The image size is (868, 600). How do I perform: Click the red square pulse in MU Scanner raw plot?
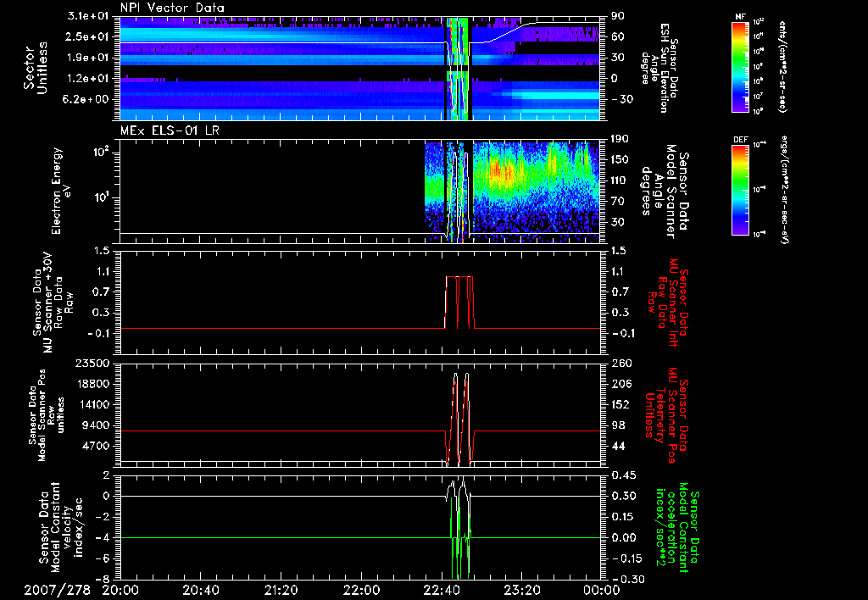click(459, 303)
